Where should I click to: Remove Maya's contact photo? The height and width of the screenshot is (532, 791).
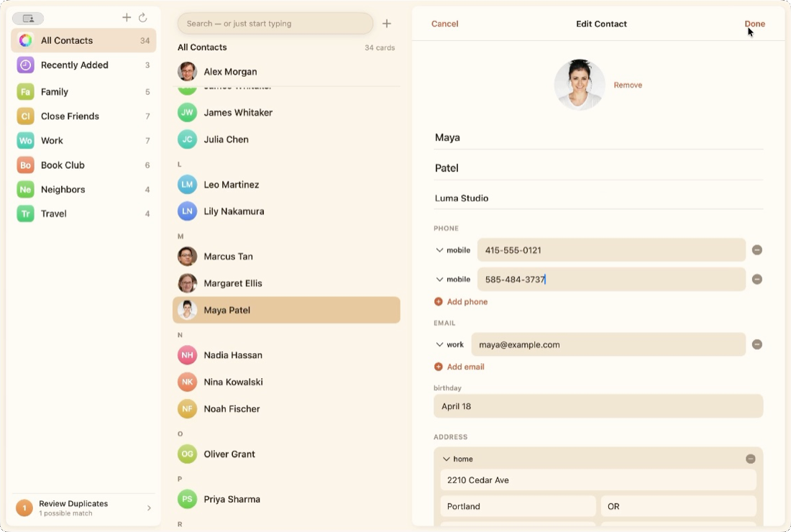click(x=628, y=85)
